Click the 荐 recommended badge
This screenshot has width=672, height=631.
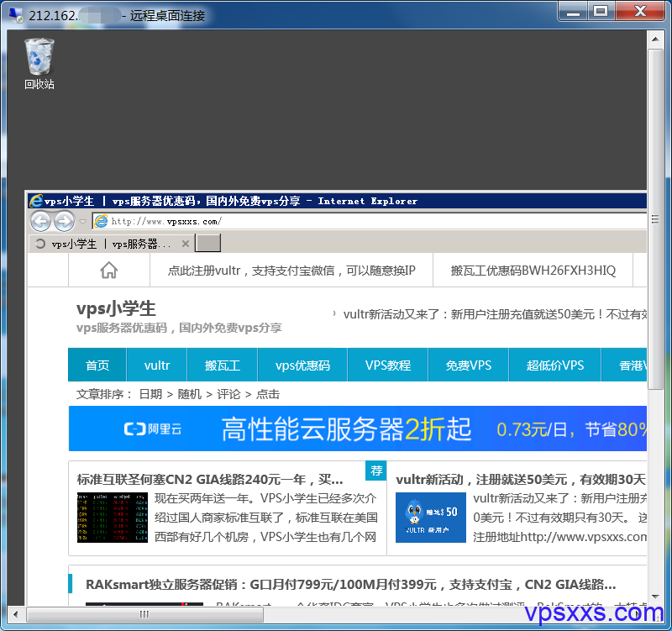(x=376, y=471)
